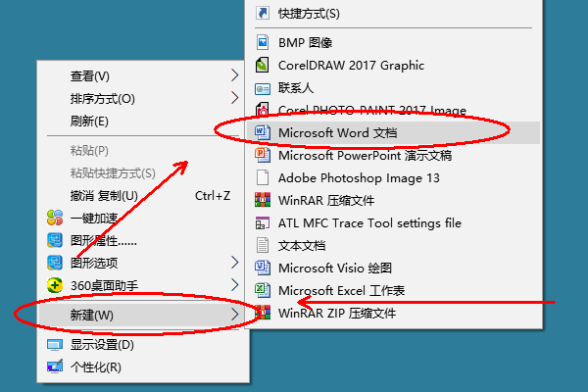The width and height of the screenshot is (588, 392).
Task: Select the 粘贴(P) menu entry
Action: (143, 150)
